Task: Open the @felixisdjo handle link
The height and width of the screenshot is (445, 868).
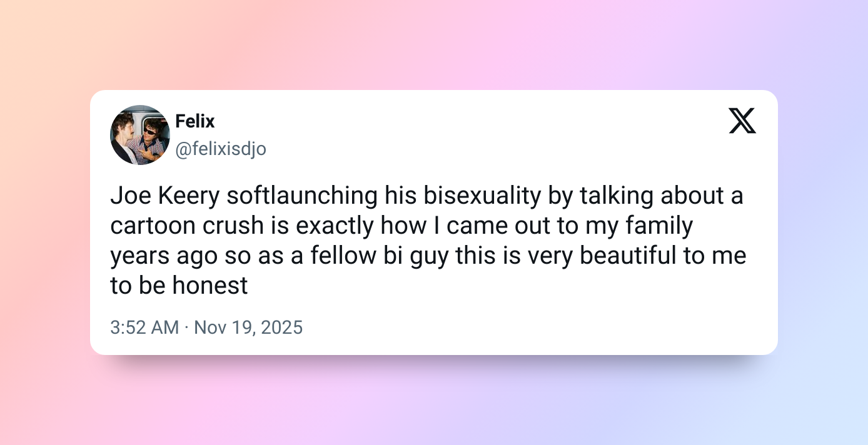Action: tap(220, 149)
